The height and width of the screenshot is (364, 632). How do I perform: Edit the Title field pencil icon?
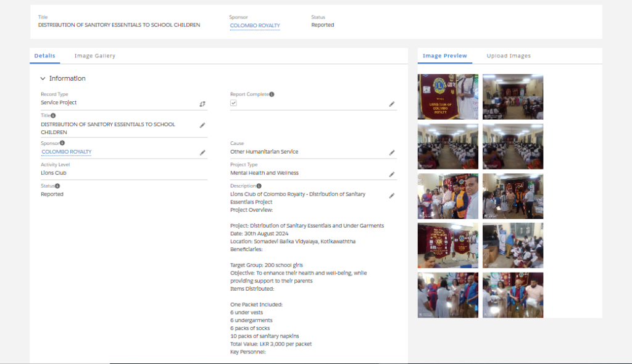[x=202, y=125]
